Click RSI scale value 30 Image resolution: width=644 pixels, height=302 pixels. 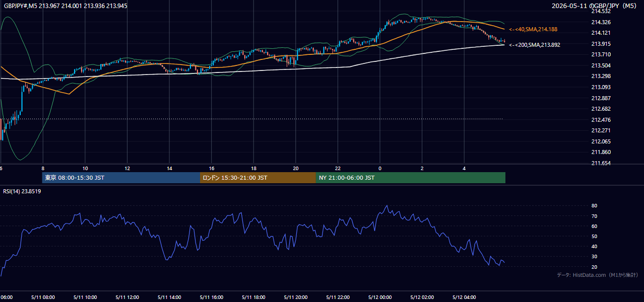(x=594, y=257)
